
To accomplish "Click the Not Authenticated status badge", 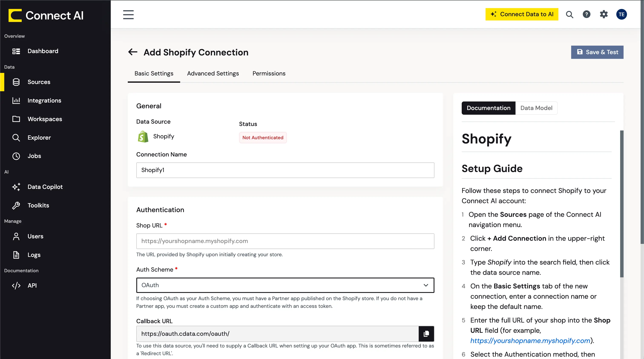I will coord(263,138).
